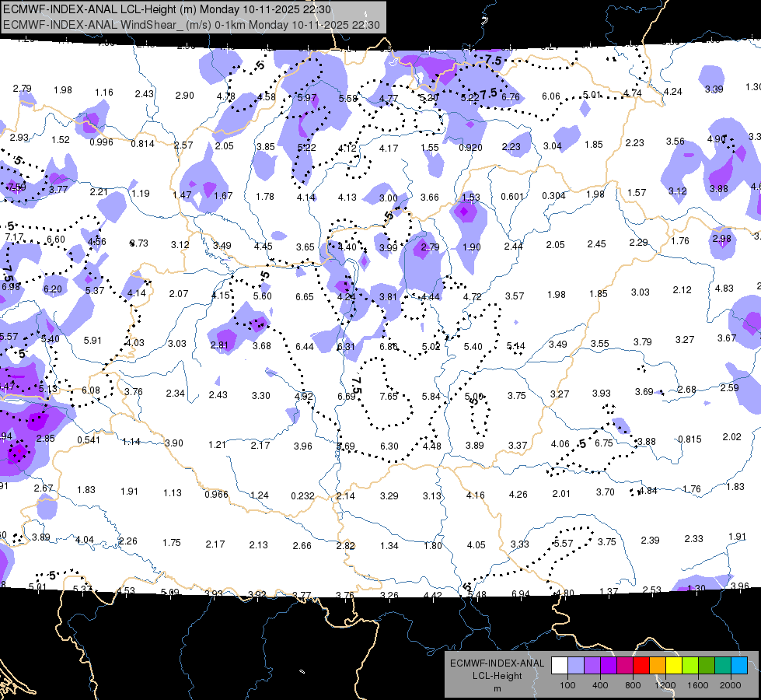The image size is (761, 700).
Task: Click the wind shear value '7.59'
Action: [17, 187]
